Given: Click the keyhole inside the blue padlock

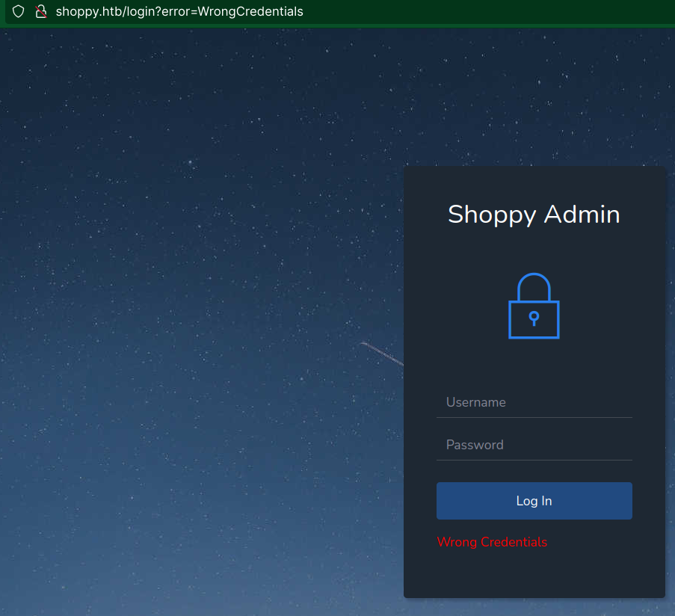Looking at the screenshot, I should (x=534, y=318).
